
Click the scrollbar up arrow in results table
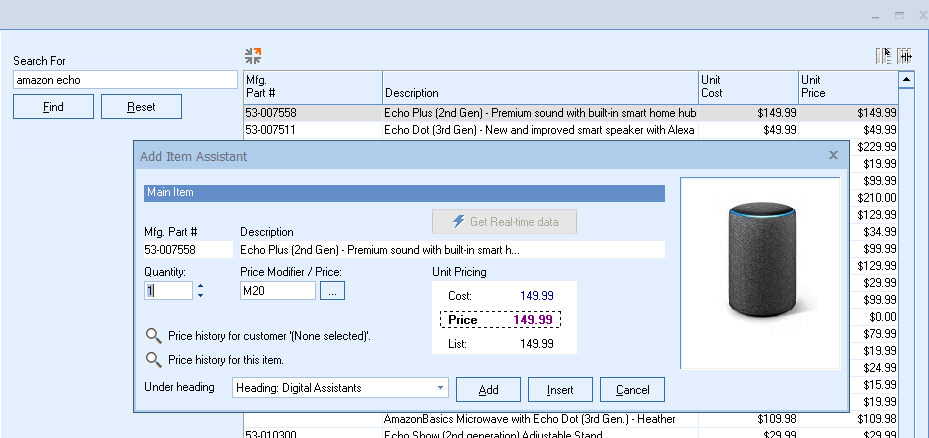pyautogui.click(x=907, y=79)
